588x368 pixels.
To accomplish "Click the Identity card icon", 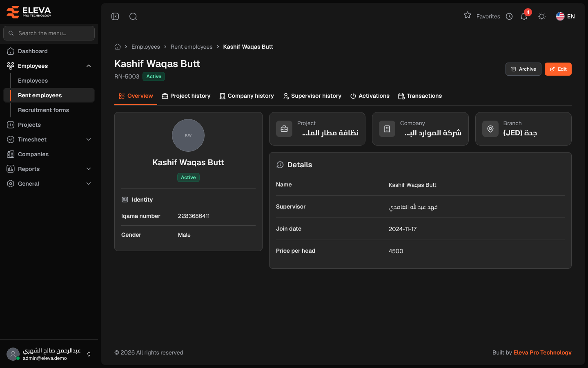I will [125, 200].
